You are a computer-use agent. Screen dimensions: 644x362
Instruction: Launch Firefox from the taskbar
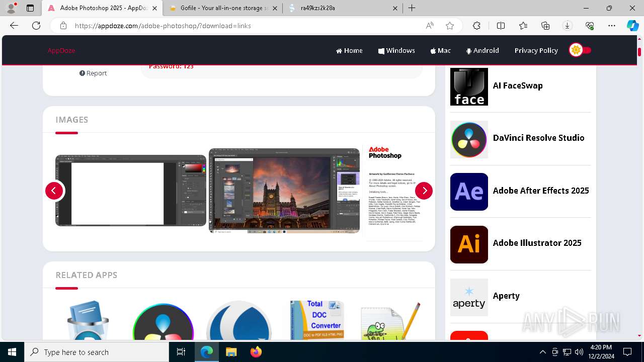pos(256,352)
